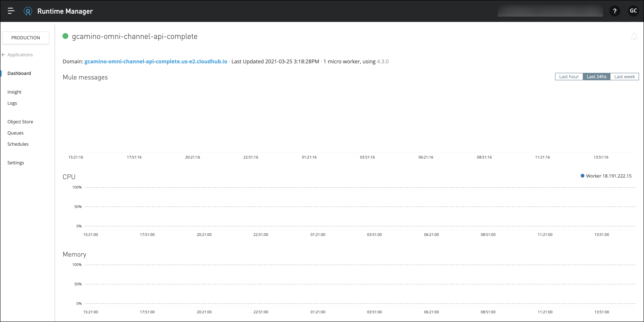Select the Last hour time range
Viewport: 644px width, 322px height.
(x=569, y=77)
